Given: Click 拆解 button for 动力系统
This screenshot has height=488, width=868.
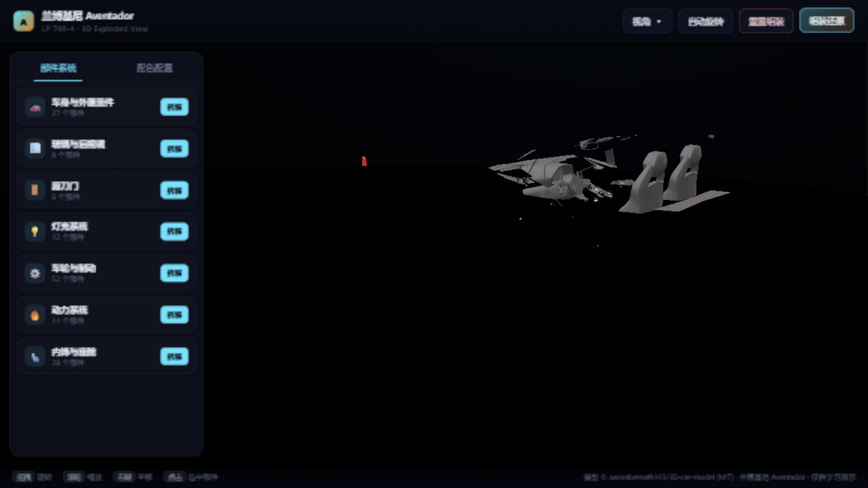Looking at the screenshot, I should click(x=174, y=314).
